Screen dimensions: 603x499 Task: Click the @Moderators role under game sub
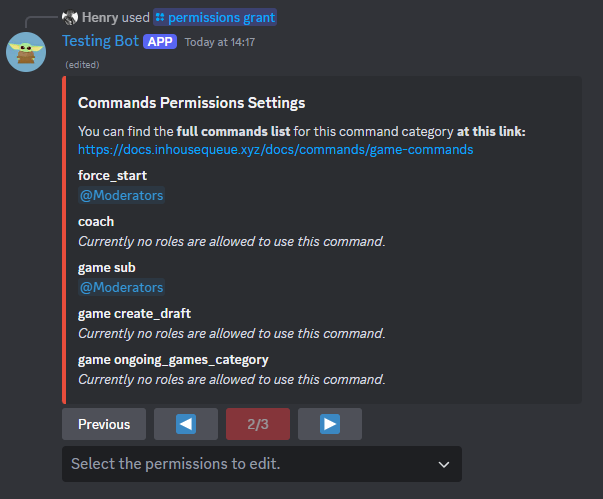(122, 287)
